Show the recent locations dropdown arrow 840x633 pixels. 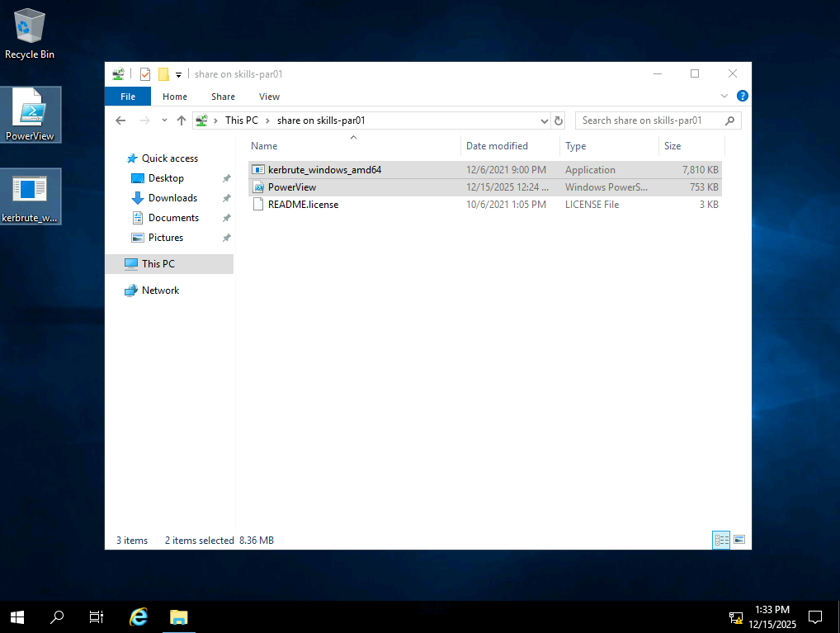click(x=163, y=120)
